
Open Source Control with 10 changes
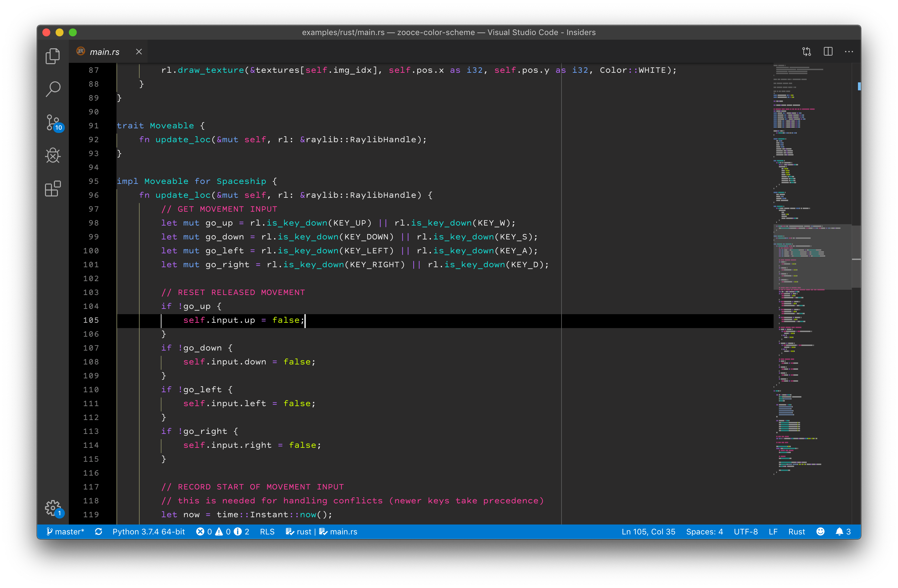click(53, 122)
